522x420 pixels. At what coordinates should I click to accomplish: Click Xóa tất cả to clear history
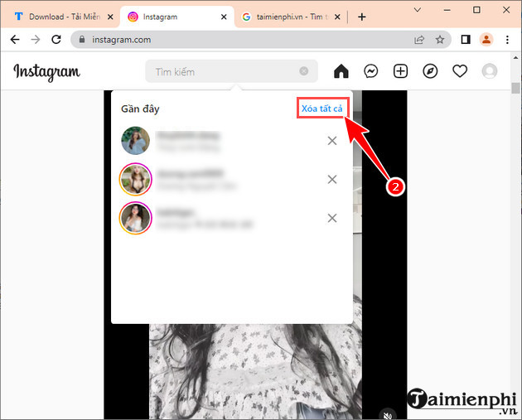[x=322, y=109]
